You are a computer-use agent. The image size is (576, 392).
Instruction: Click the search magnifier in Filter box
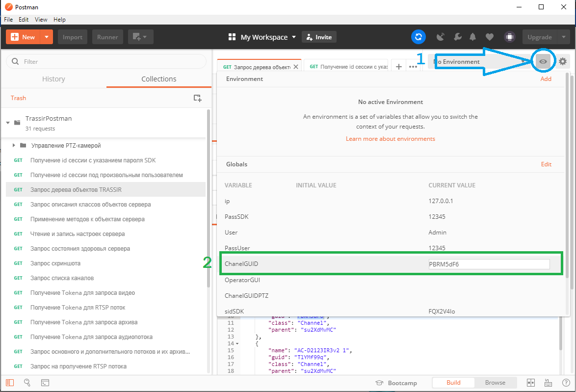click(x=15, y=61)
